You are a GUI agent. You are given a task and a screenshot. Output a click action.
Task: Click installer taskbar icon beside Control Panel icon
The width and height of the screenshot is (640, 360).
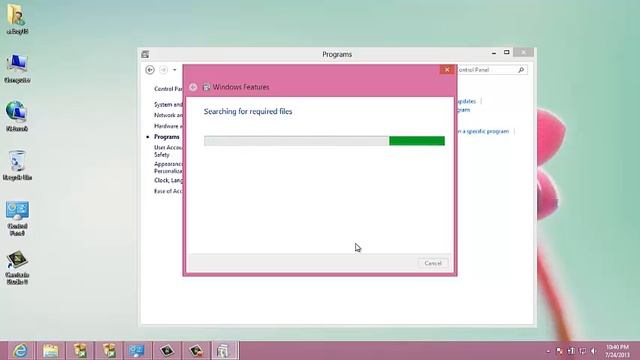click(109, 351)
